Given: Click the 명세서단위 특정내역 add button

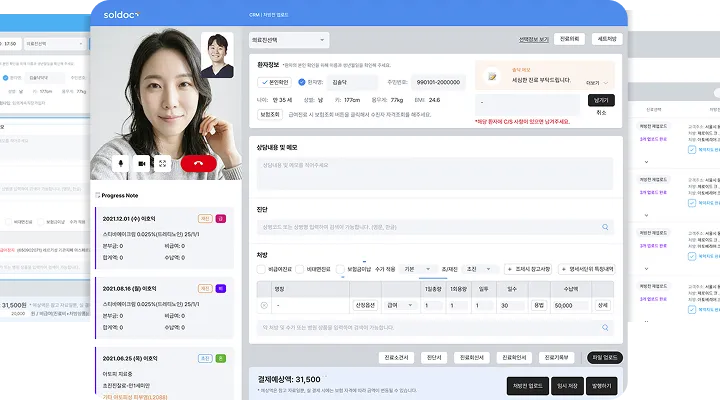Looking at the screenshot, I should tap(587, 269).
